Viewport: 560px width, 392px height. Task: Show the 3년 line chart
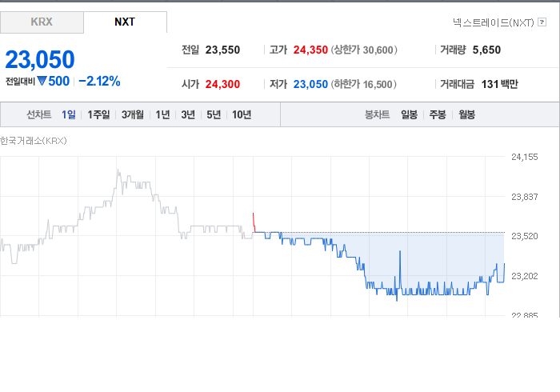click(188, 114)
